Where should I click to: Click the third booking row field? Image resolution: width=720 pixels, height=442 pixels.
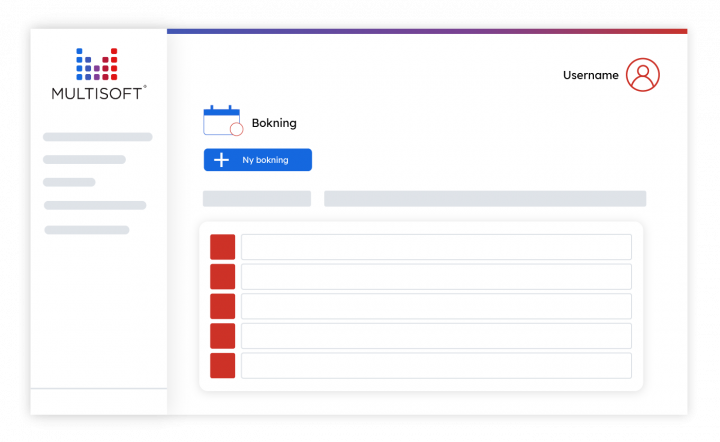click(436, 306)
